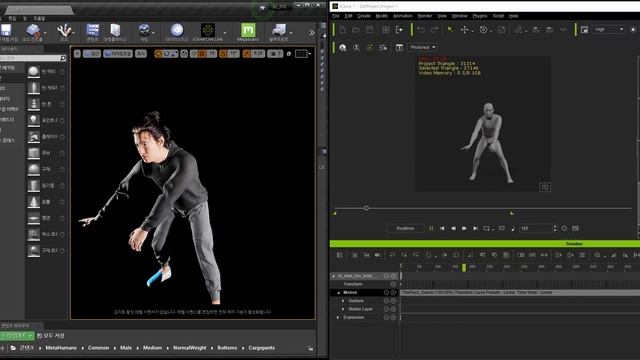Click the Home view icon in iClone second toolbar
This screenshot has height=360, width=640.
pyautogui.click(x=342, y=48)
